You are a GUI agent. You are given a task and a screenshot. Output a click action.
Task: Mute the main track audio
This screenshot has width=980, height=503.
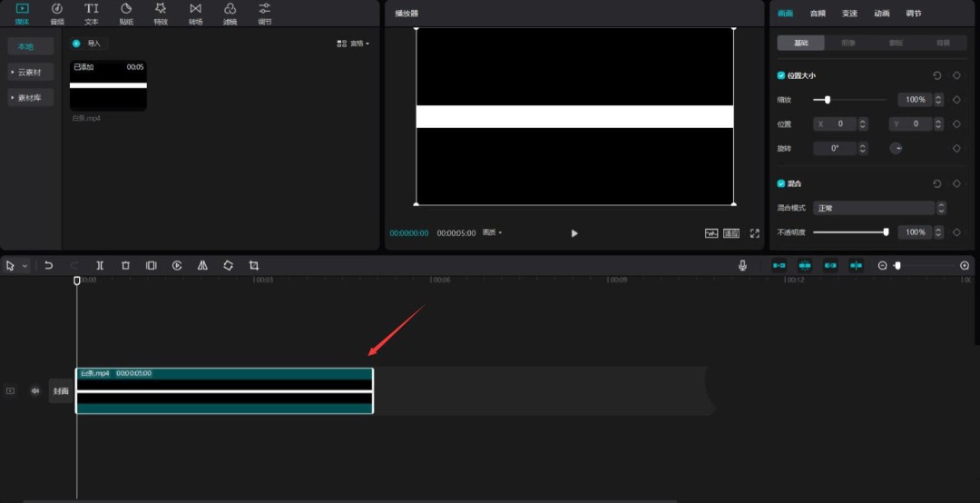pyautogui.click(x=35, y=391)
